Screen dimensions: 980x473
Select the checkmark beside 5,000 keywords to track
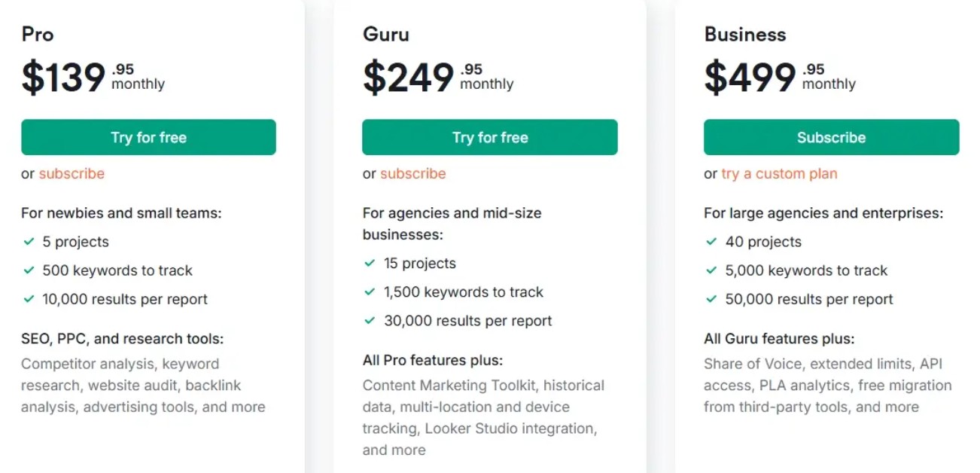click(x=711, y=270)
